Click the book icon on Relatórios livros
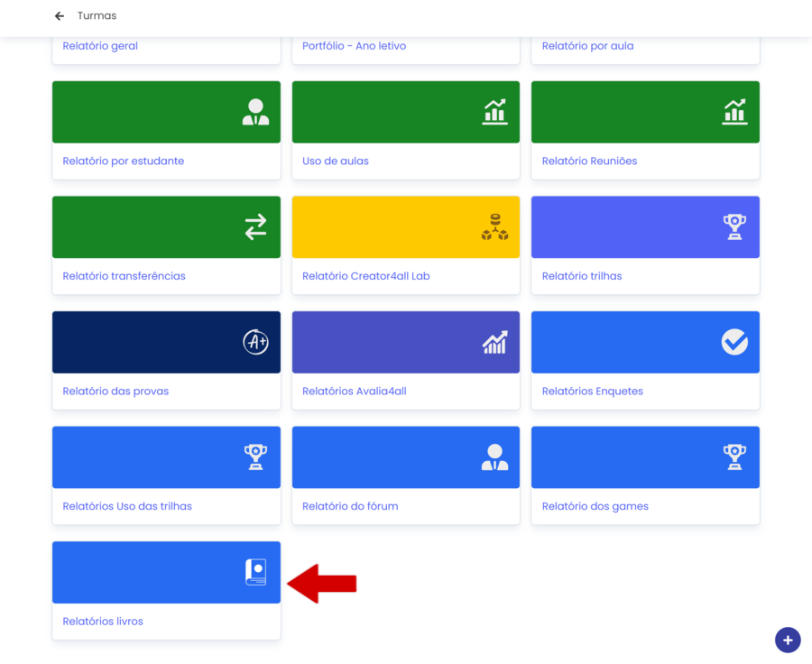 [255, 572]
